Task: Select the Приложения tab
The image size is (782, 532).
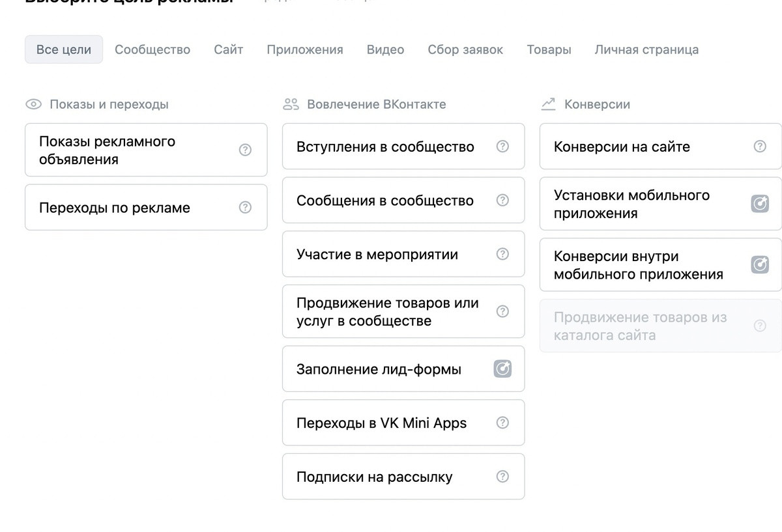Action: [x=305, y=49]
